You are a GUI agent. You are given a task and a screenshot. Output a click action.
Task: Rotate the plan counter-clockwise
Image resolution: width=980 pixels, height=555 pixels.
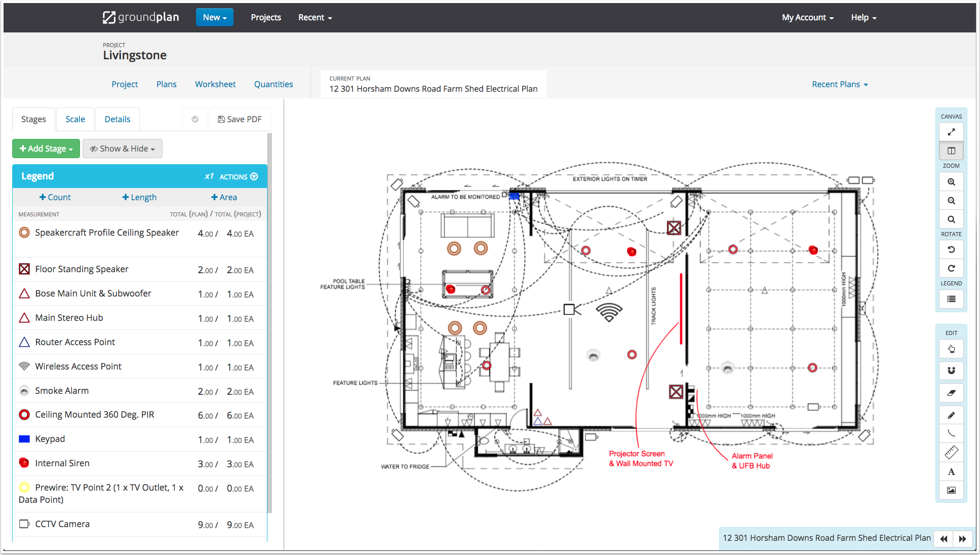[x=951, y=249]
